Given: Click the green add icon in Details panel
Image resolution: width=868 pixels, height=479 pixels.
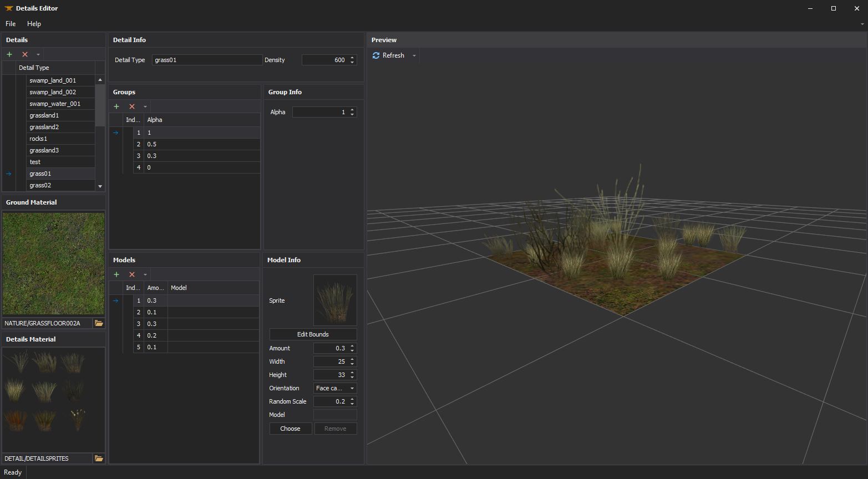Looking at the screenshot, I should pos(9,54).
